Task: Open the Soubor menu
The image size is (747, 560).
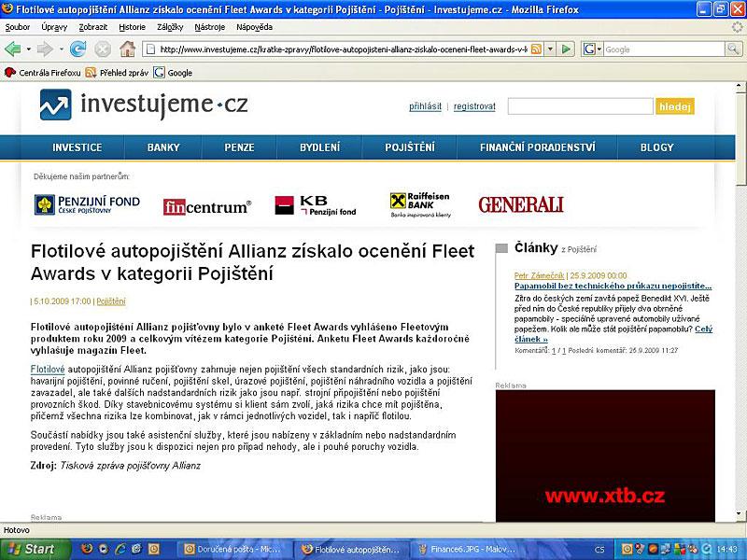Action: tap(18, 27)
